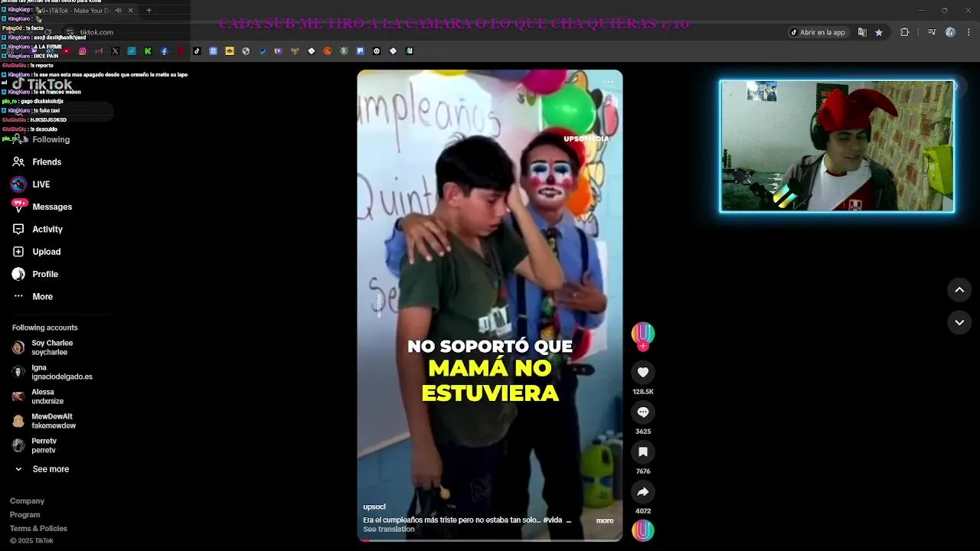This screenshot has height=551, width=980.
Task: Open the spinning sound disc icon
Action: coord(643,530)
